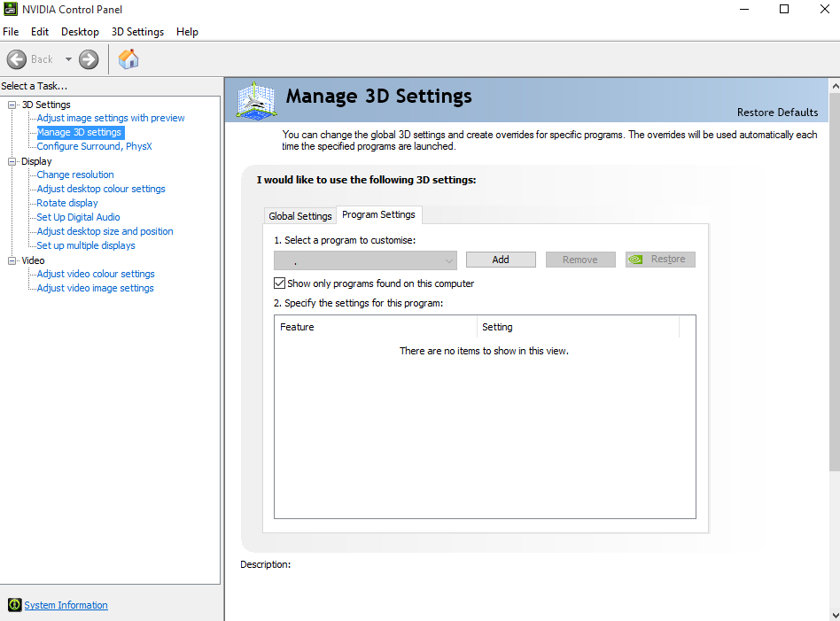Open the Back history dropdown arrow
The height and width of the screenshot is (621, 840).
point(68,59)
